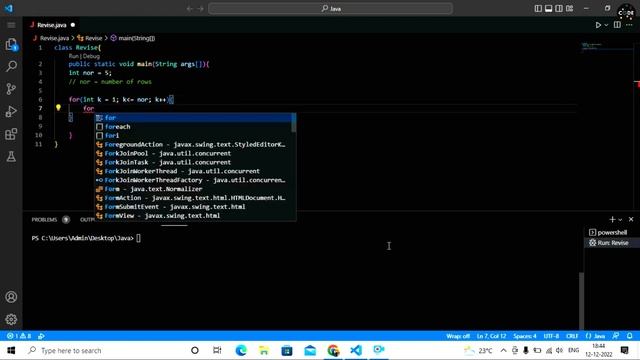The height and width of the screenshot is (360, 640).
Task: Toggle Wrap: off in status bar
Action: pyautogui.click(x=458, y=336)
